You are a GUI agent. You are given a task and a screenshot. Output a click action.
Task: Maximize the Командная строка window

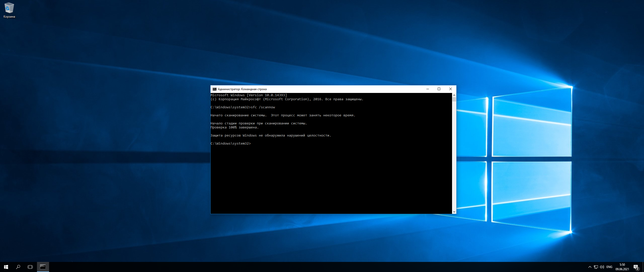click(x=439, y=89)
